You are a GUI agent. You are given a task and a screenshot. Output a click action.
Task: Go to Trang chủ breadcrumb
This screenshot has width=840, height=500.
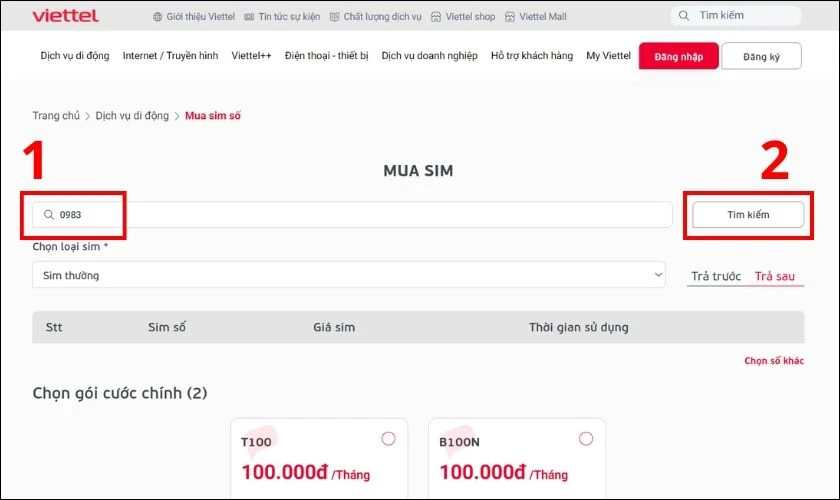56,116
